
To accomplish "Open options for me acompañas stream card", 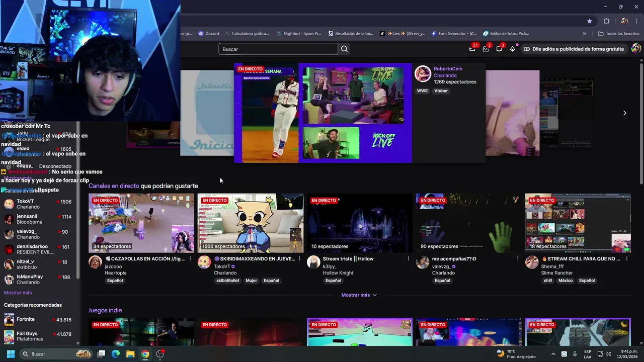I will pos(517,259).
